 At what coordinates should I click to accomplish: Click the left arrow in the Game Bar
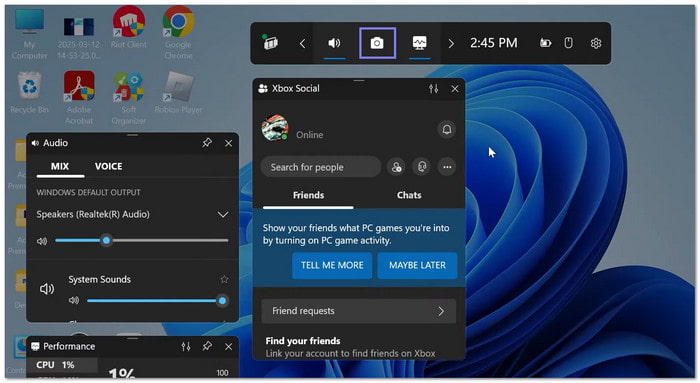303,43
